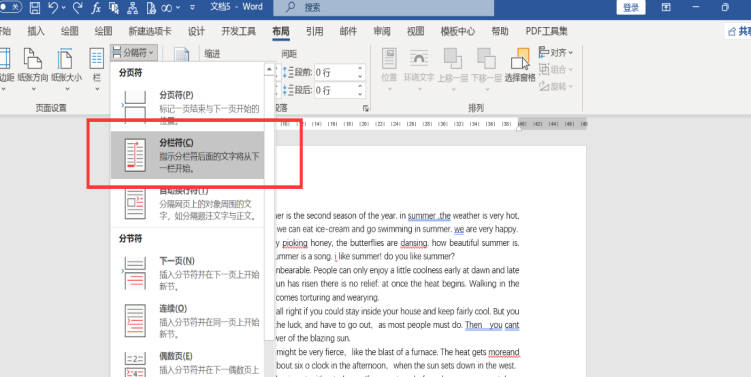Open the 选择窗格 selection pane
This screenshot has width=751, height=377.
point(520,65)
